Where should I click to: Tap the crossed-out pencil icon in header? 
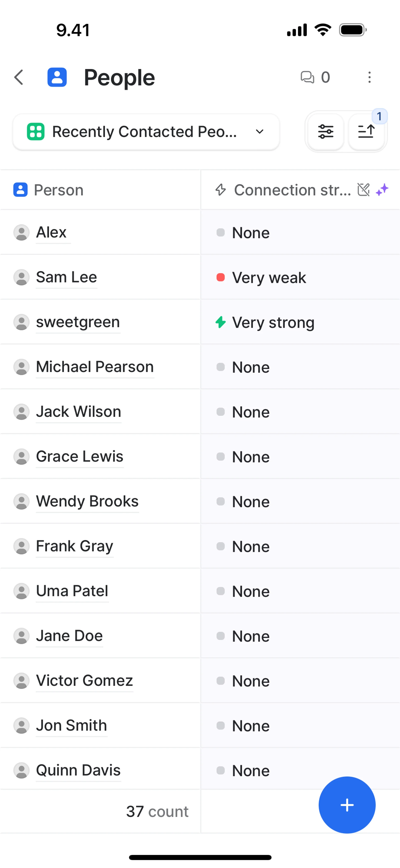pos(364,190)
